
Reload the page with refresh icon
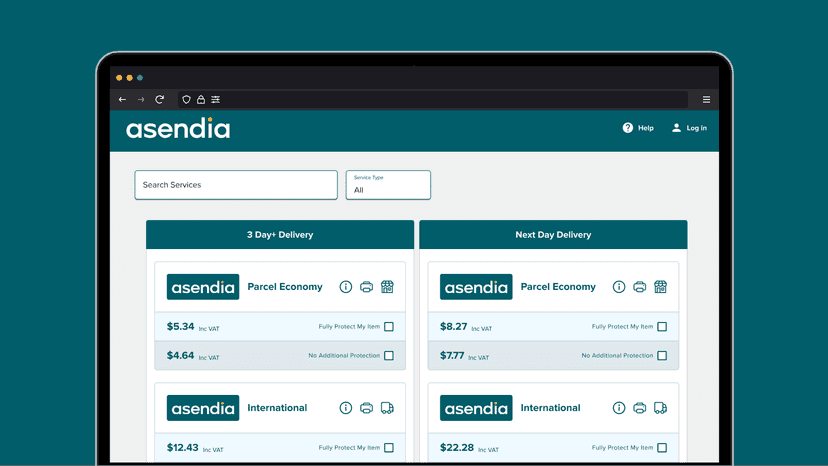[159, 99]
